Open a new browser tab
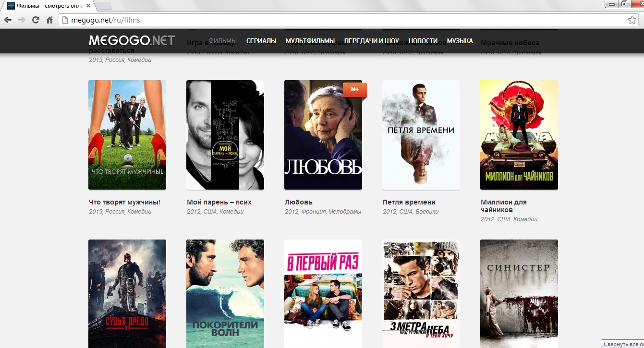 pos(104,6)
